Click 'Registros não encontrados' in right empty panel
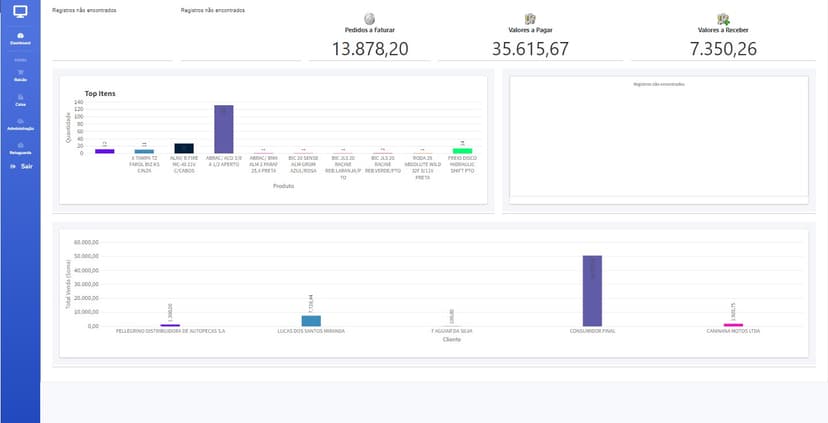The width and height of the screenshot is (828, 423). [x=658, y=84]
